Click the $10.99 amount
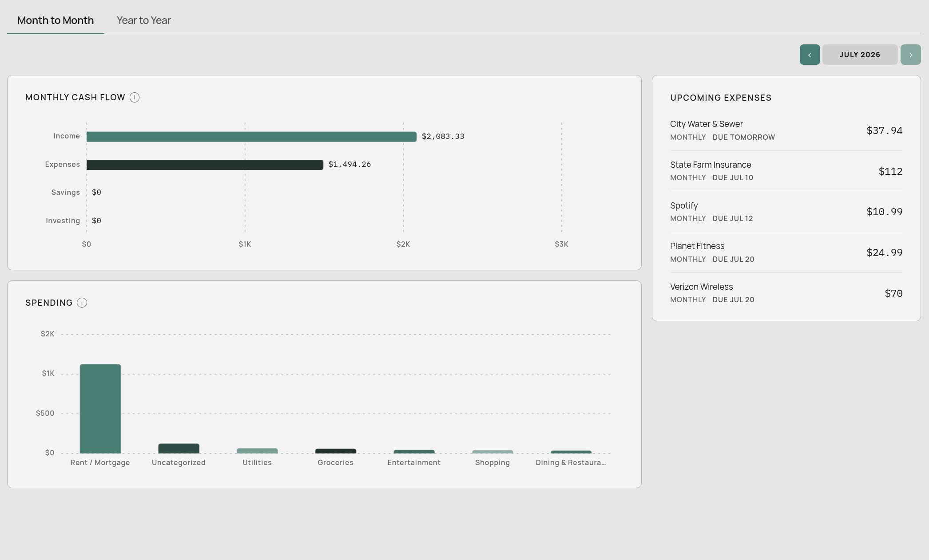 point(884,212)
